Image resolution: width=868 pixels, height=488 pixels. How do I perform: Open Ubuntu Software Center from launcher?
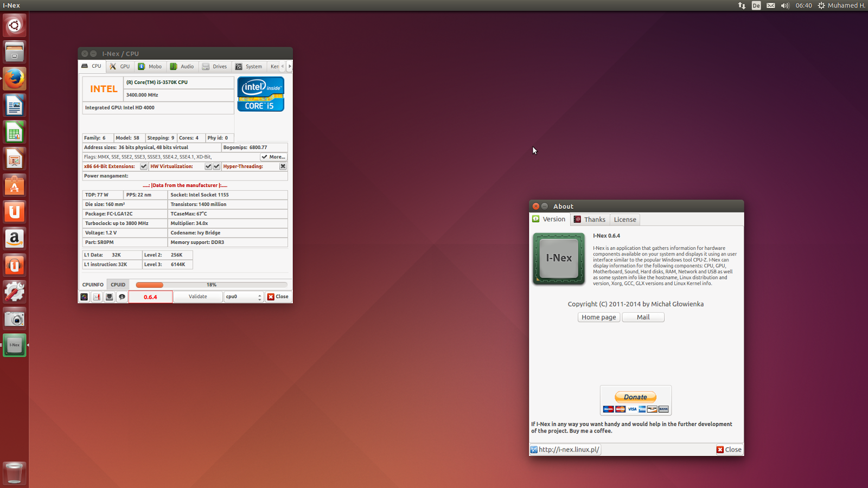tap(15, 185)
